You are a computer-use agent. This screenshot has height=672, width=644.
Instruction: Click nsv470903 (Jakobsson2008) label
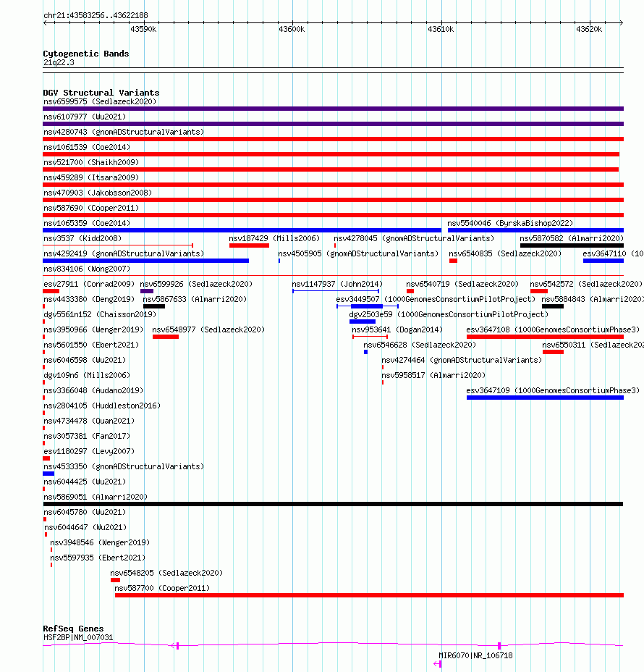click(x=98, y=193)
